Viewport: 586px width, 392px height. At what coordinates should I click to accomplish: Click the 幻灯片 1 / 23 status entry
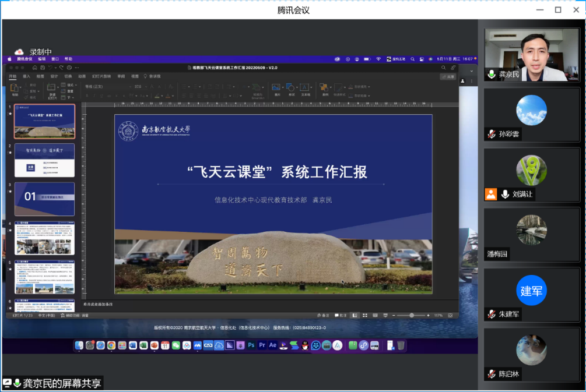(22, 316)
